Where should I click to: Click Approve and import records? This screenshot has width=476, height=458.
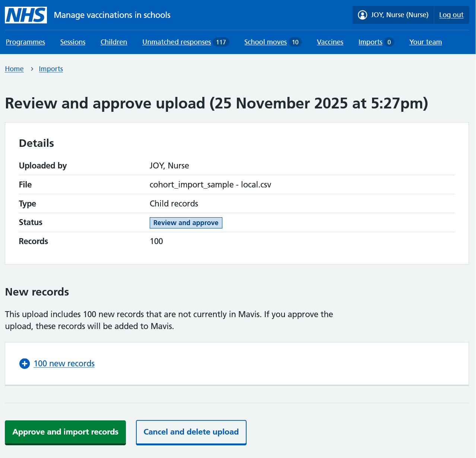point(65,432)
